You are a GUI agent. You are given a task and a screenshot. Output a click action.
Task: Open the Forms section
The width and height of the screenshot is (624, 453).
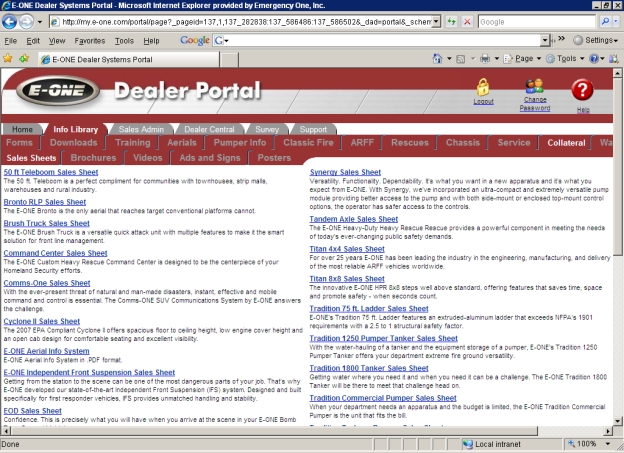[x=19, y=143]
